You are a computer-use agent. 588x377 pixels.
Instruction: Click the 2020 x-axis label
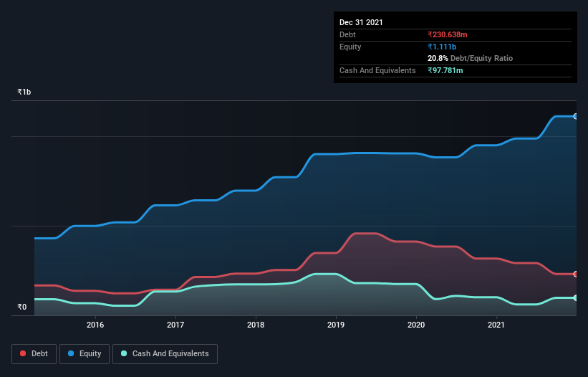416,325
